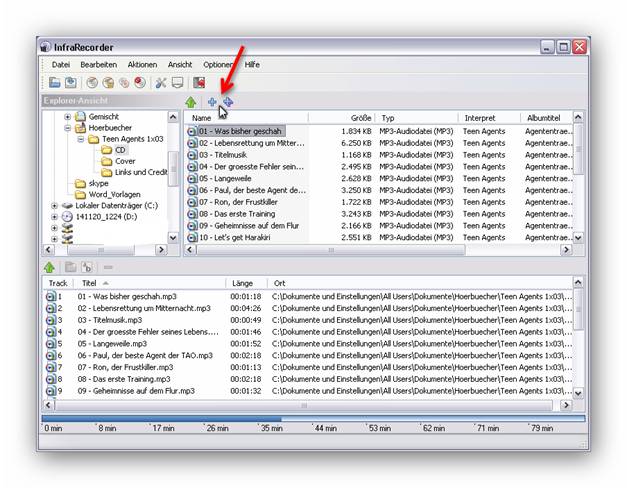Click the remove minus icon above track list
Image resolution: width=627 pixels, height=488 pixels.
pos(108,267)
